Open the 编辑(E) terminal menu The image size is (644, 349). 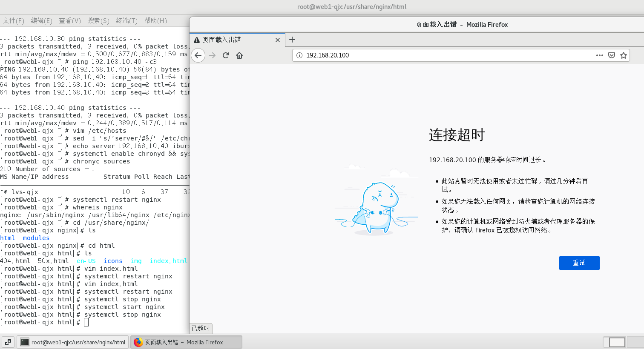(41, 20)
